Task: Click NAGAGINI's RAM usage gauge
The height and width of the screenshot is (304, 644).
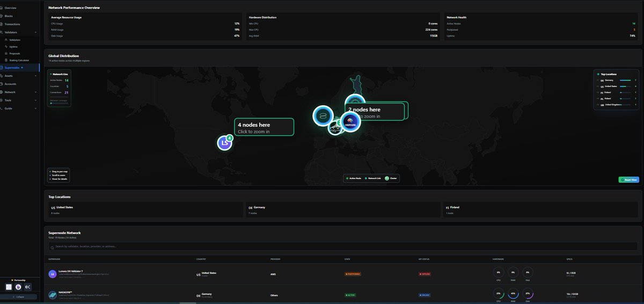Action: click(513, 294)
